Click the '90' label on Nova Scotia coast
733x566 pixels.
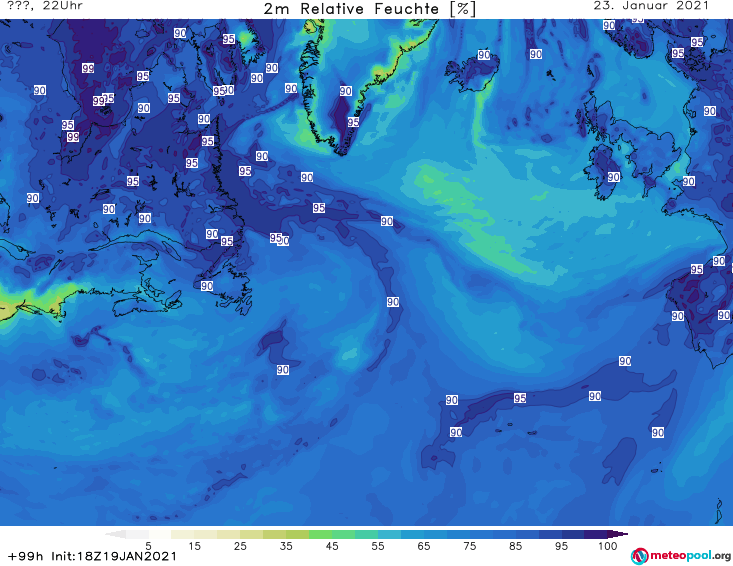(x=207, y=286)
